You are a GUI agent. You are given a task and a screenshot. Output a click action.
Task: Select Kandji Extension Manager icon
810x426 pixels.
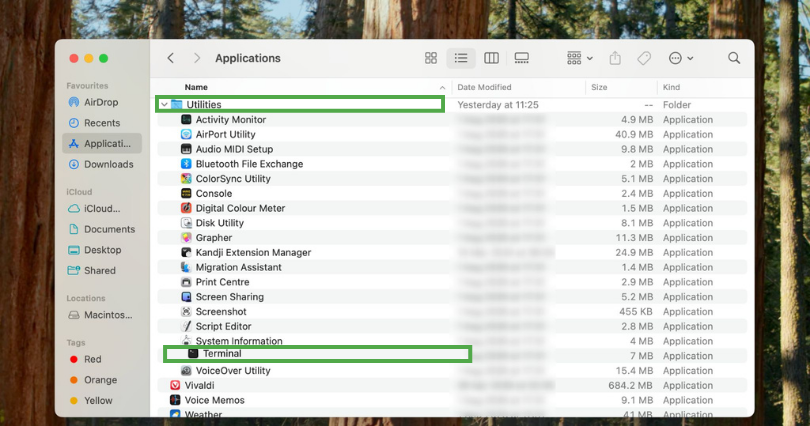186,253
